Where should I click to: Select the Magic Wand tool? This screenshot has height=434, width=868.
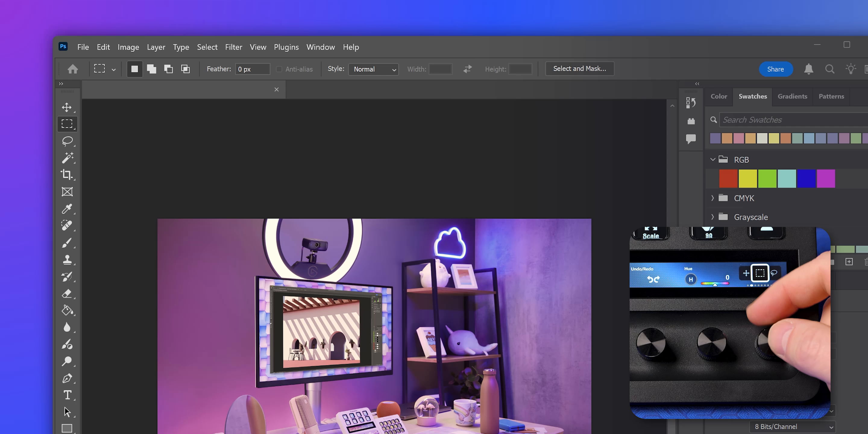[x=68, y=158]
